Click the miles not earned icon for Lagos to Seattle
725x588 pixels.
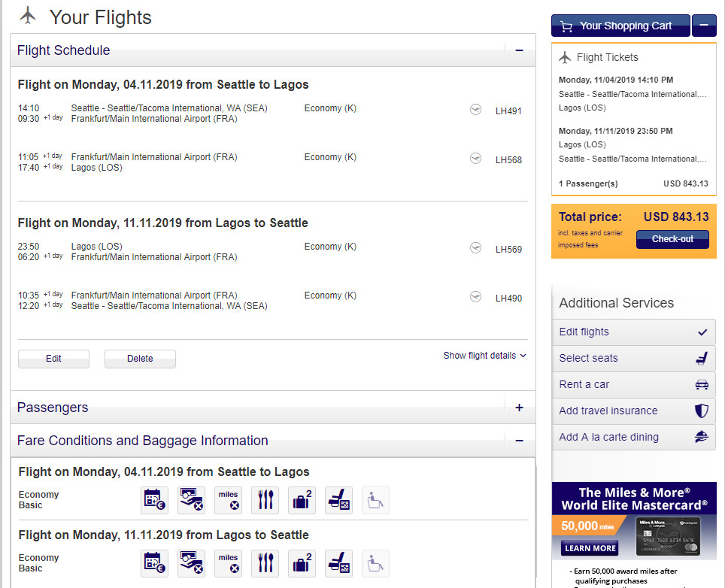228,563
